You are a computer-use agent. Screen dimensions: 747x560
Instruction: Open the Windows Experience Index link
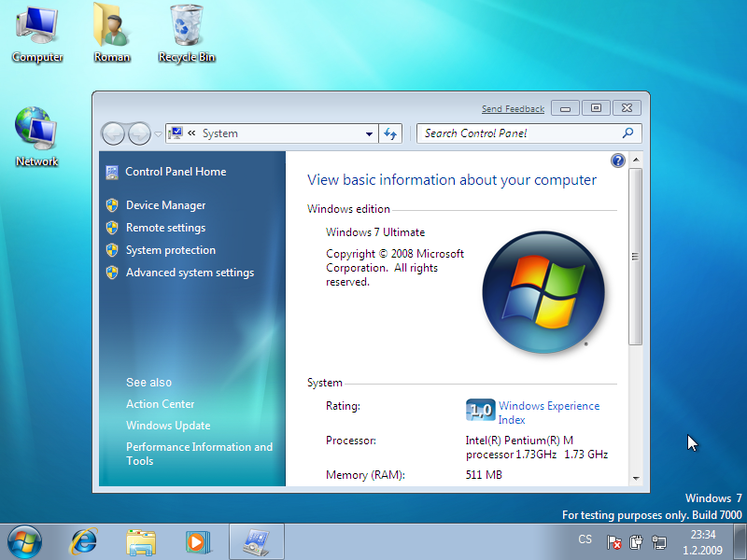[549, 413]
